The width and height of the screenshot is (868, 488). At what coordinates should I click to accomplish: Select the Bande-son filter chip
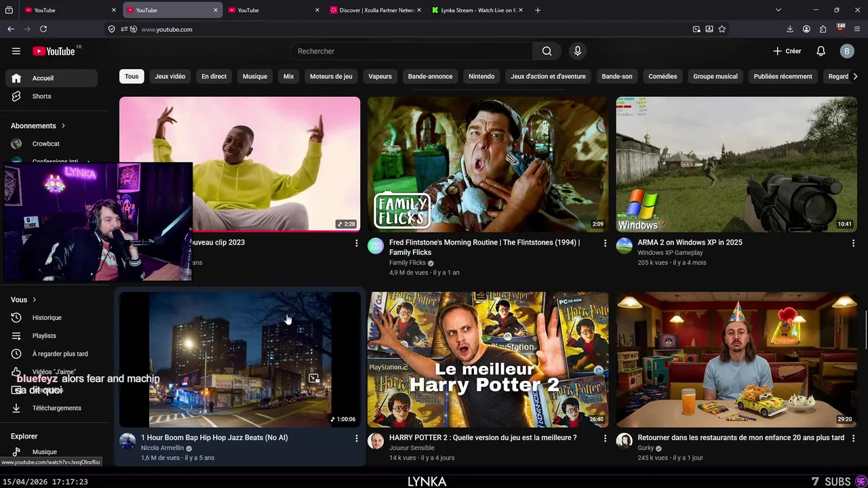[617, 77]
